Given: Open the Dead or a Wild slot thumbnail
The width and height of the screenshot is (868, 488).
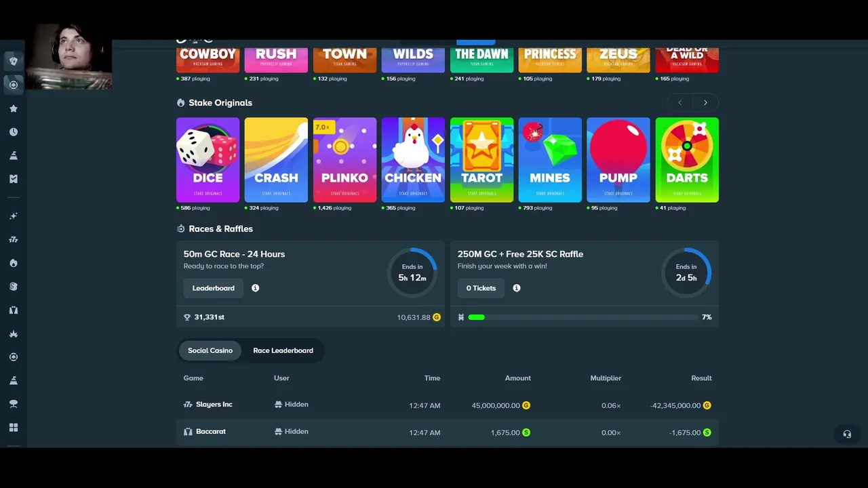Looking at the screenshot, I should click(687, 60).
